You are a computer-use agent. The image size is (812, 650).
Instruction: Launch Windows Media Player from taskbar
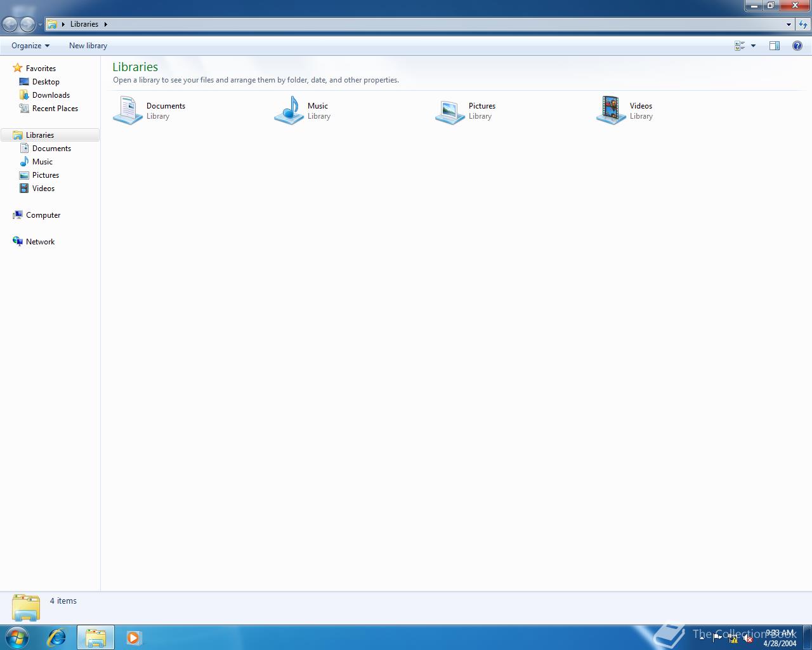[x=133, y=637]
